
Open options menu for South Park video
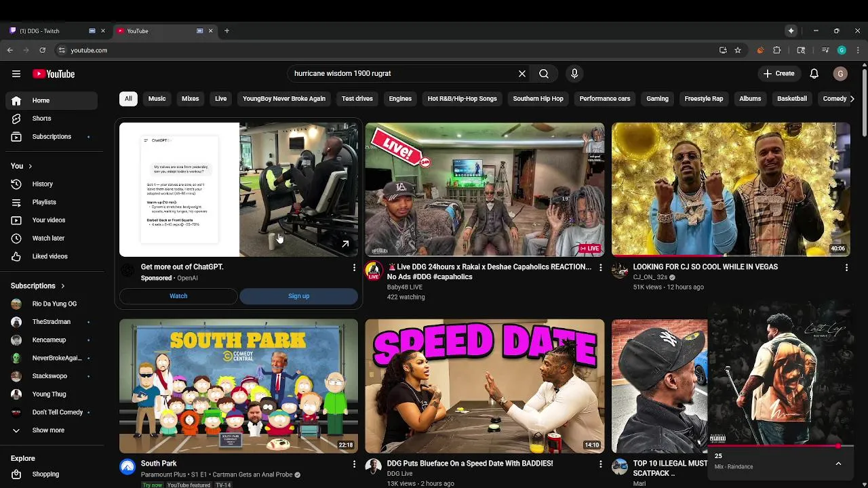[x=354, y=464]
